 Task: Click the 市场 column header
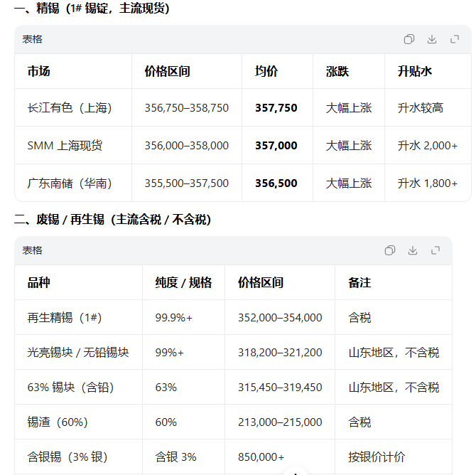click(x=39, y=72)
